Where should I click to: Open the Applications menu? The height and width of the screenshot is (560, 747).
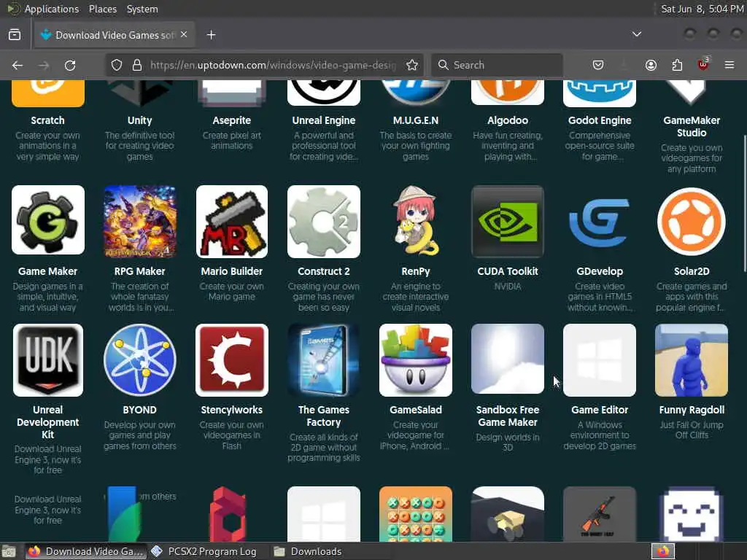(52, 9)
